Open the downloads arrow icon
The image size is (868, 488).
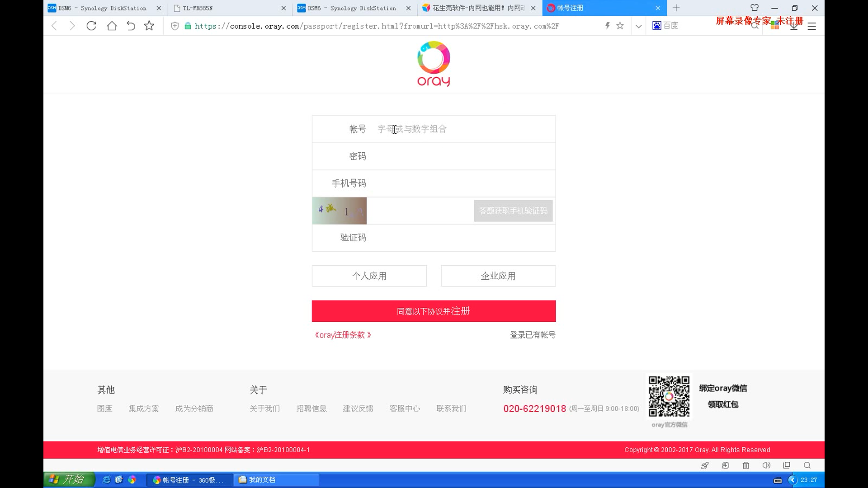[x=794, y=26]
